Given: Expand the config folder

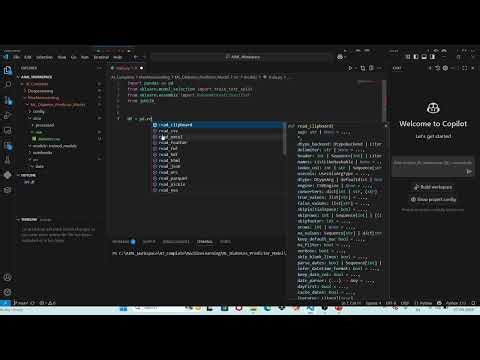Looking at the screenshot, I should [x=38, y=111].
